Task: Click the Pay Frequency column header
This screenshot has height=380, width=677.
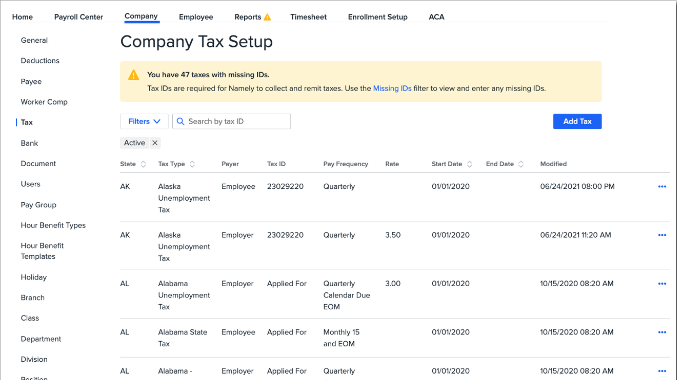Action: [x=346, y=164]
